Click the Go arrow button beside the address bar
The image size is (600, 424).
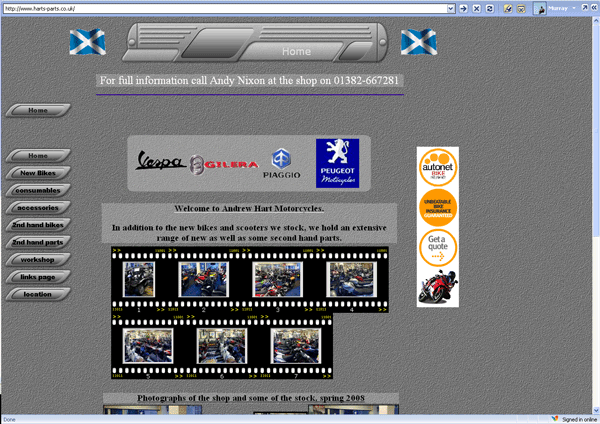463,8
